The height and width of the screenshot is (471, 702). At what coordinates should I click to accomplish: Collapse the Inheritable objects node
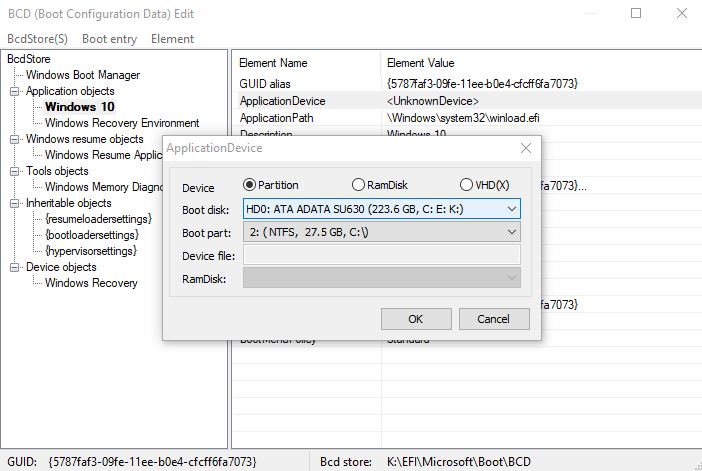click(x=14, y=203)
